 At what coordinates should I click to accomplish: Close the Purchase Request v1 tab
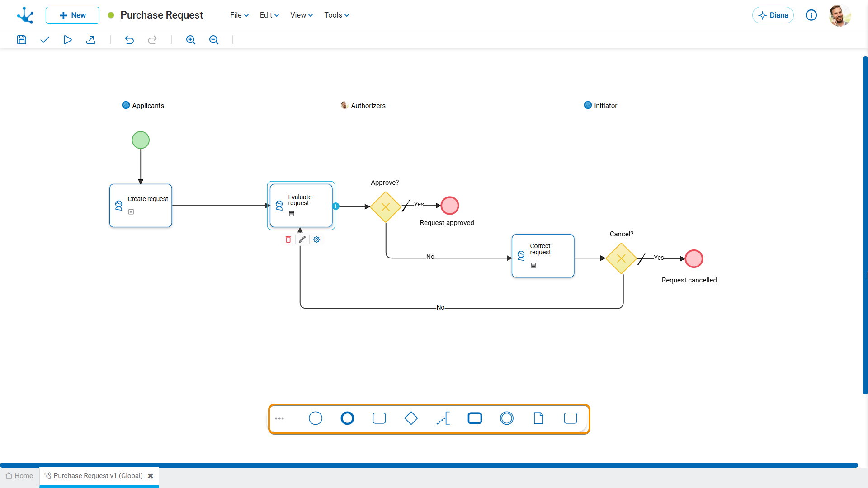(151, 476)
